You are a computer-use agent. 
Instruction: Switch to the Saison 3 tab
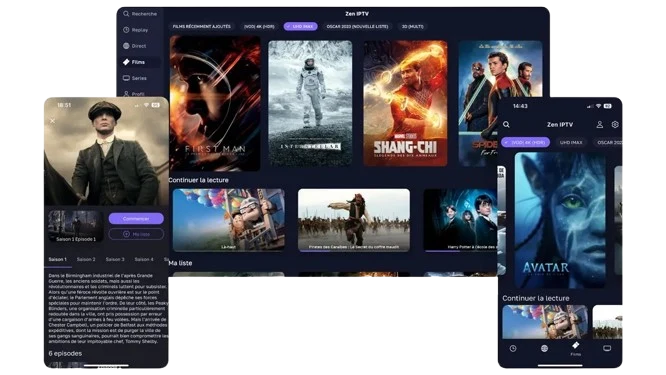click(x=115, y=259)
